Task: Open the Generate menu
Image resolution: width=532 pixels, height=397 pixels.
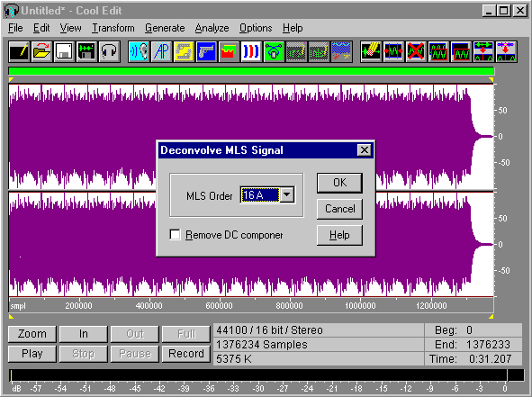Action: [165, 28]
